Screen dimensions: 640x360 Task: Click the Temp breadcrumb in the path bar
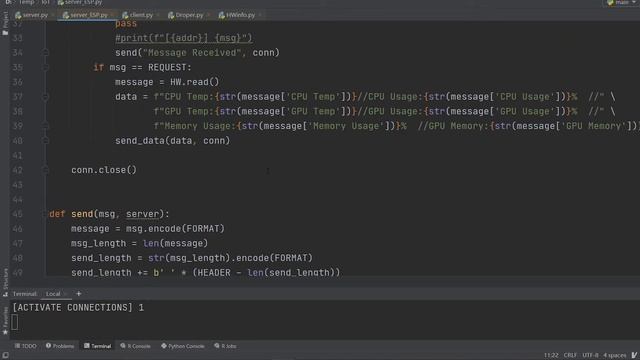point(27,2)
